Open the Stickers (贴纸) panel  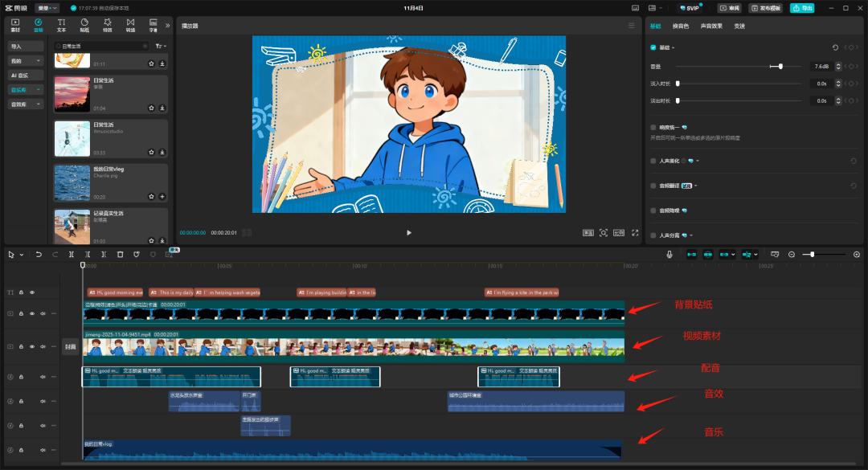pos(84,25)
